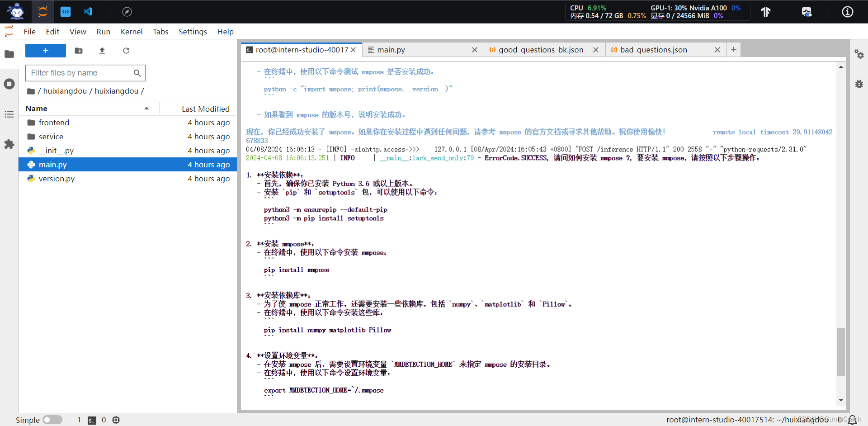The width and height of the screenshot is (868, 426).
Task: Click the terminal vertical scrollbar thumb
Action: tap(841, 352)
